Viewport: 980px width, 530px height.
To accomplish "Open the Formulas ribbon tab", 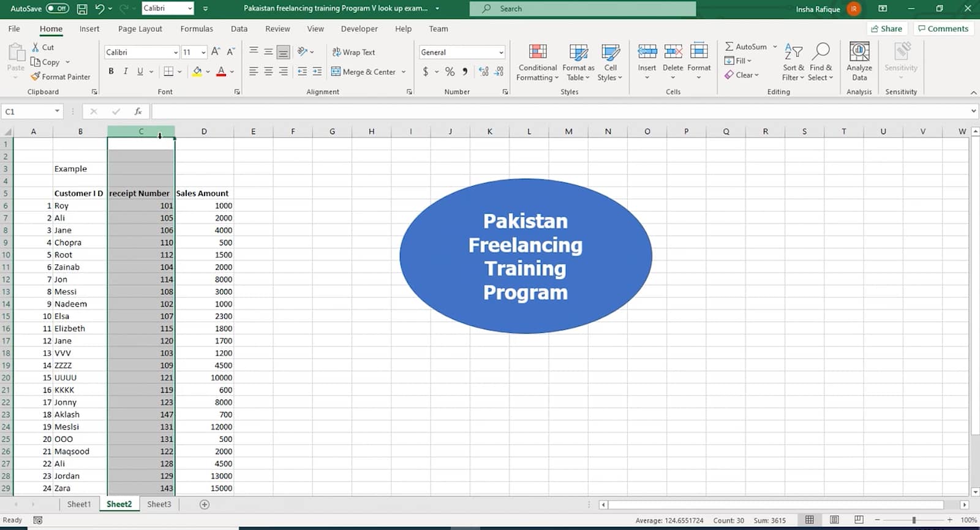I will [x=197, y=29].
